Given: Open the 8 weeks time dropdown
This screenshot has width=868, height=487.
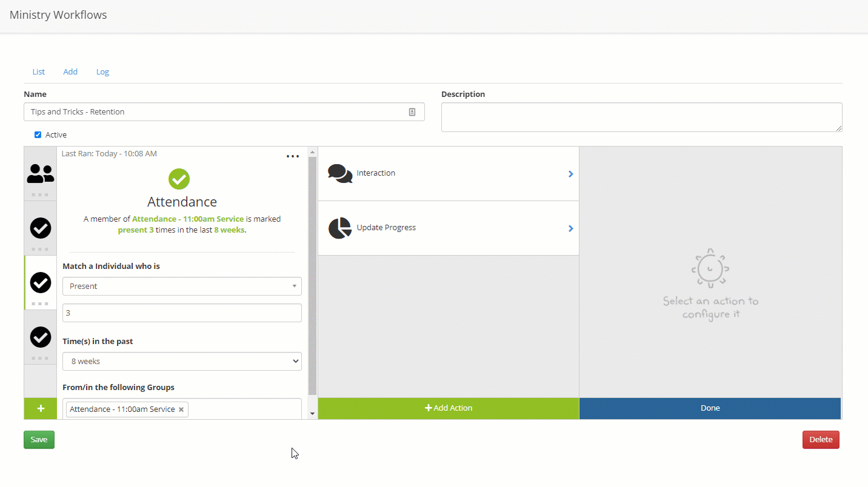Looking at the screenshot, I should tap(182, 361).
